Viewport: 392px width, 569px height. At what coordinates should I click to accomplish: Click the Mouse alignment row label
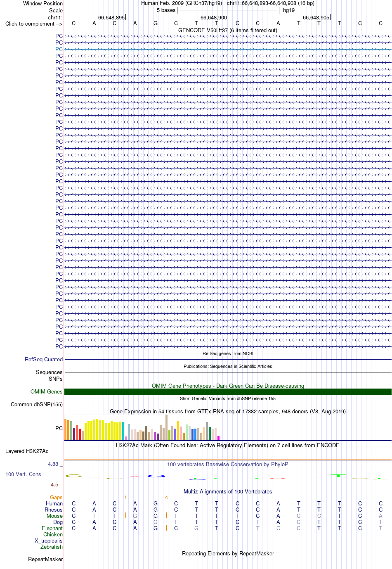click(x=54, y=516)
